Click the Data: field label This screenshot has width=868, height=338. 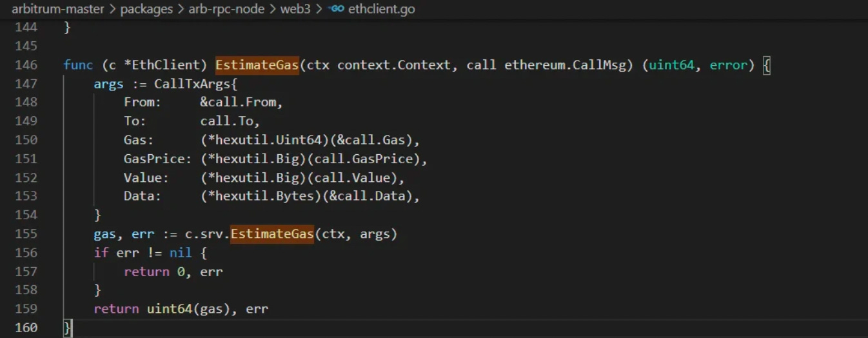143,196
